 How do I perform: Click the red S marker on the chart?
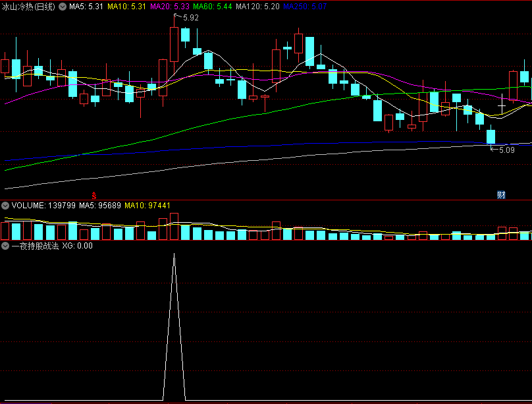pyautogui.click(x=94, y=196)
